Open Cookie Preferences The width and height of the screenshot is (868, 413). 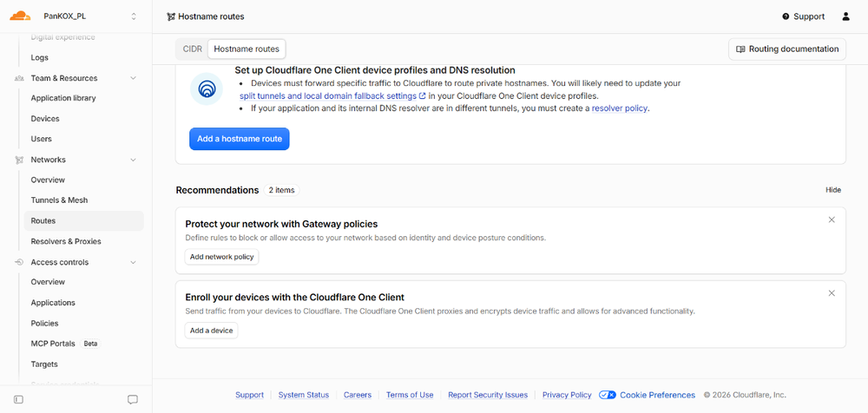coord(657,395)
